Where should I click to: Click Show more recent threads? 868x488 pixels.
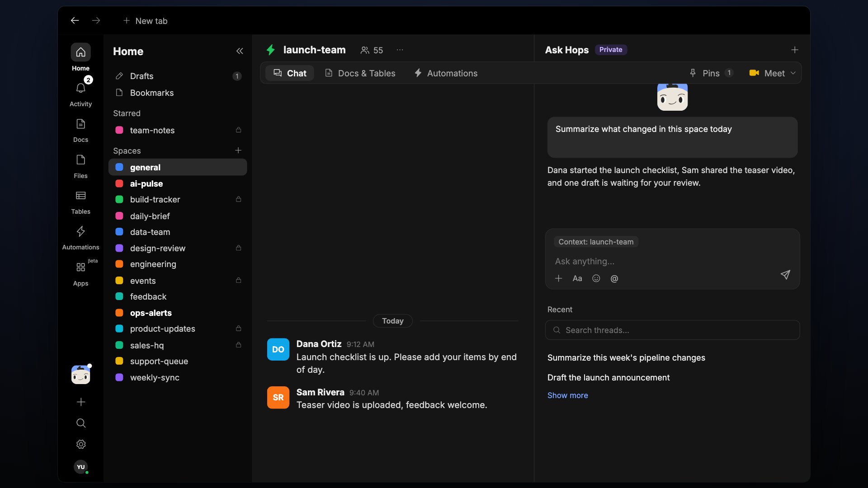[x=568, y=395]
